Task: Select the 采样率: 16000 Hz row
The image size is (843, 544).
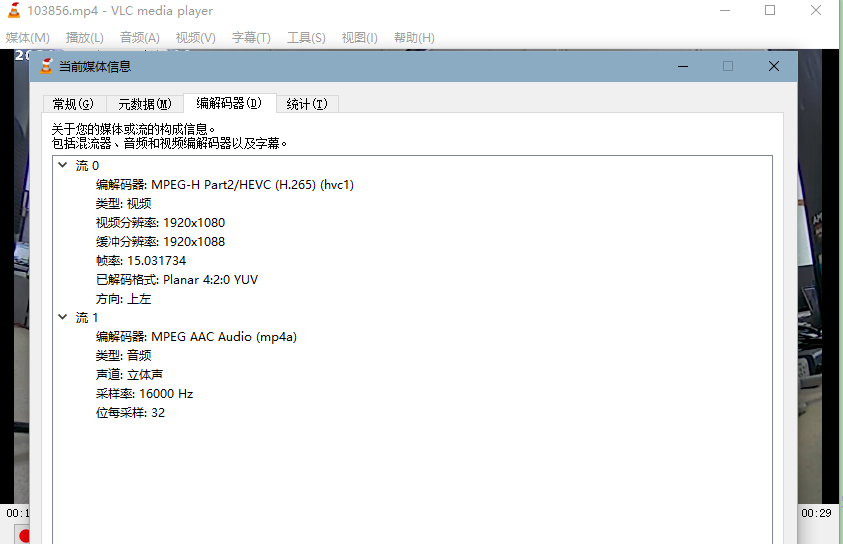Action: pyautogui.click(x=145, y=393)
